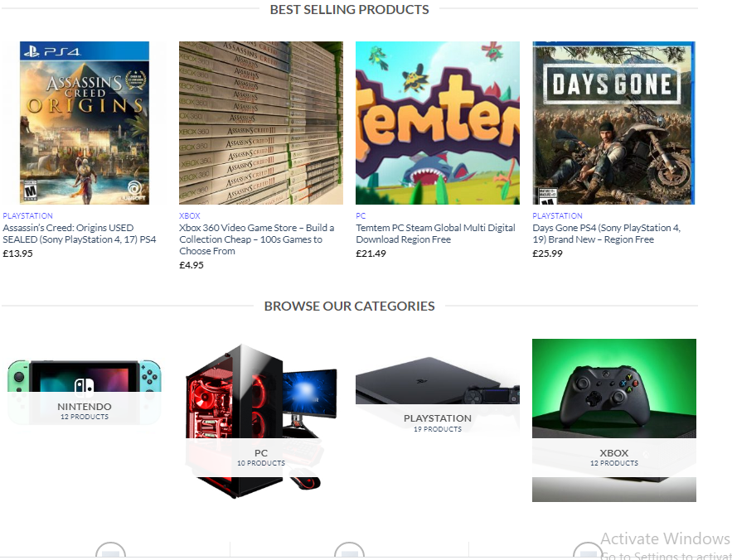Browse the PC category with 10 products

coord(261,457)
